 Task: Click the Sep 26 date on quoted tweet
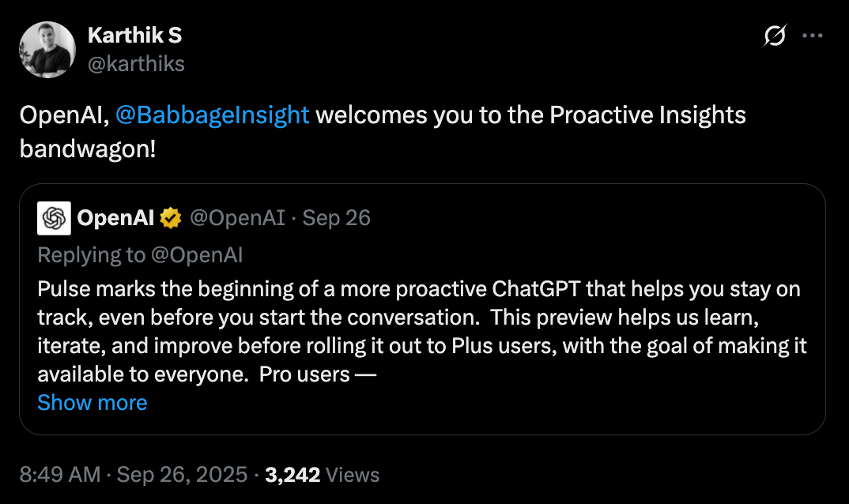(x=336, y=217)
